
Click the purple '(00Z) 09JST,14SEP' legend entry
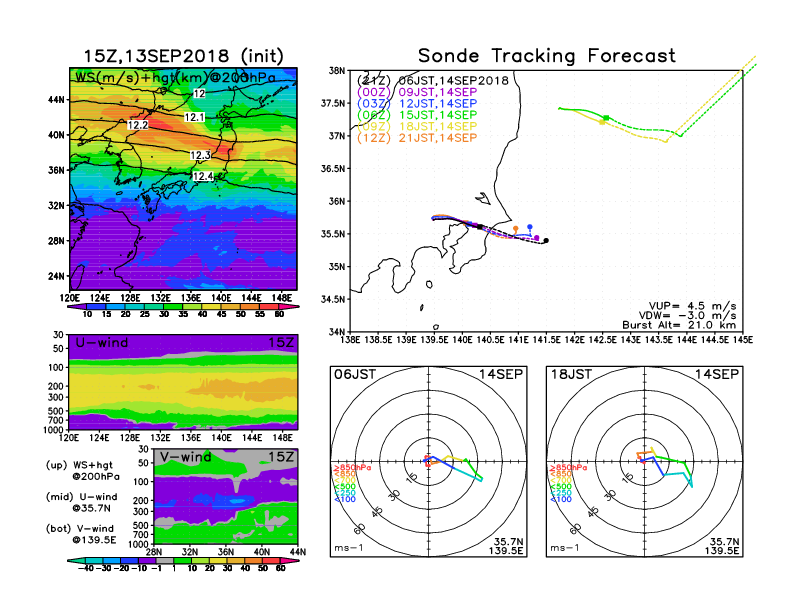point(417,92)
